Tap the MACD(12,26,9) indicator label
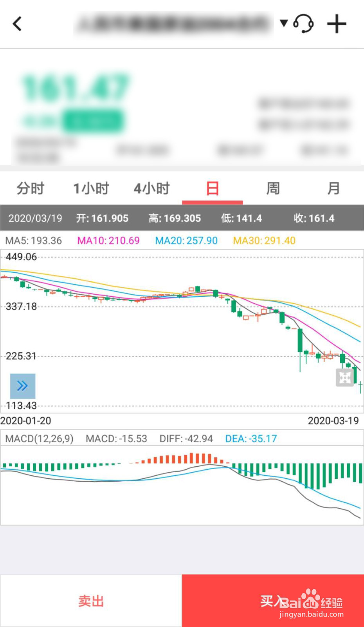364x627 pixels. click(39, 439)
